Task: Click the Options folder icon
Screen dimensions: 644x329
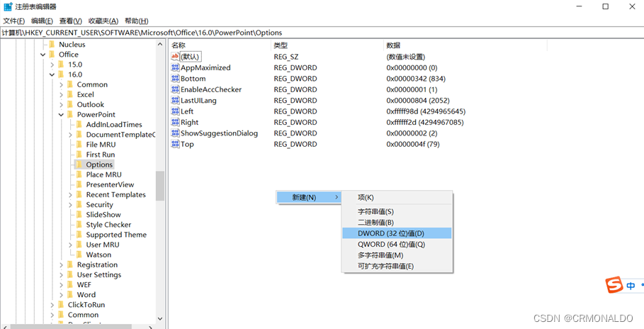Action: (79, 164)
